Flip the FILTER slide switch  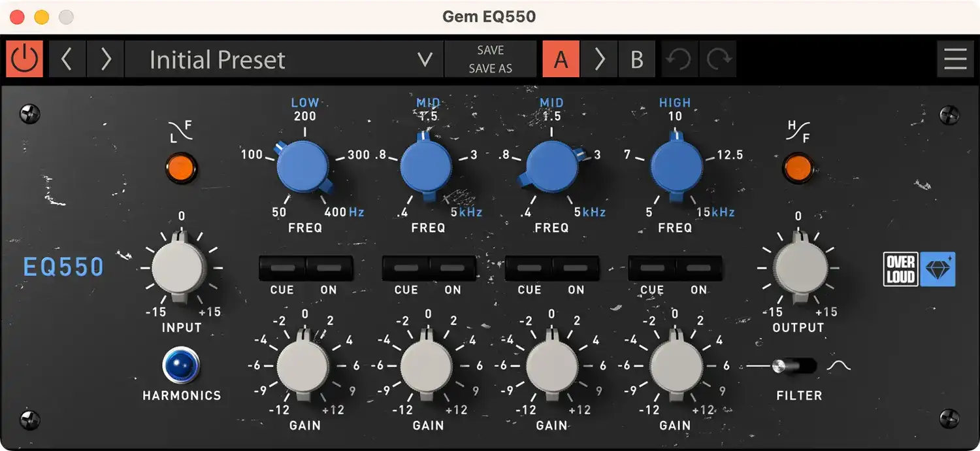point(793,366)
